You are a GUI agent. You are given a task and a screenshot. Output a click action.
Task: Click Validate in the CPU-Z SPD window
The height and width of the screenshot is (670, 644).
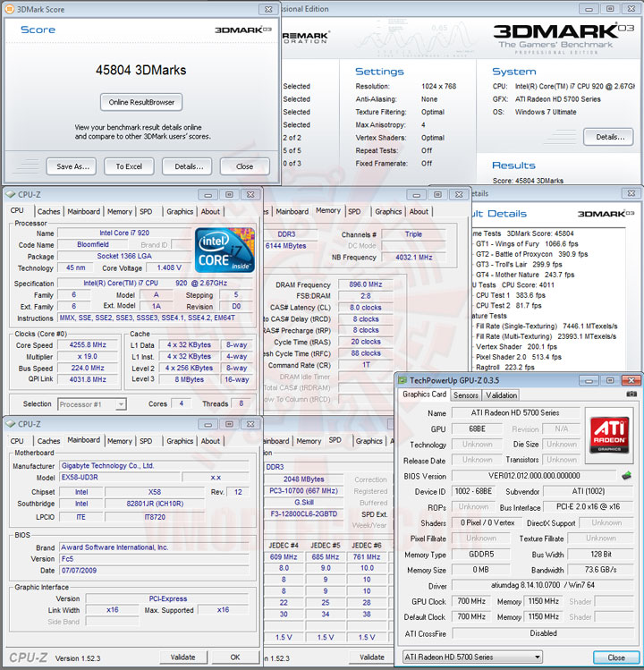pyautogui.click(x=372, y=657)
